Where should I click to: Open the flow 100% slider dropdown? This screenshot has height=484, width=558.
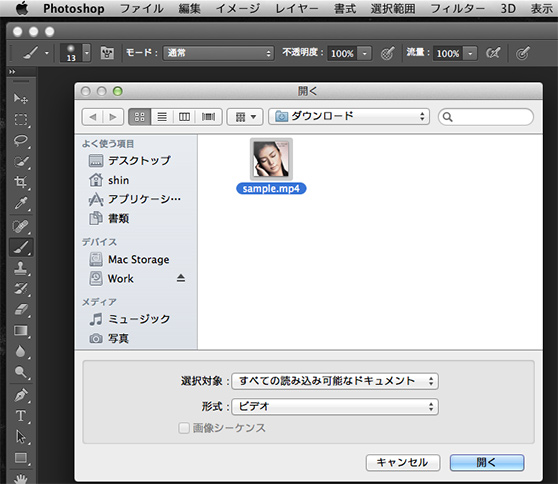[x=470, y=53]
